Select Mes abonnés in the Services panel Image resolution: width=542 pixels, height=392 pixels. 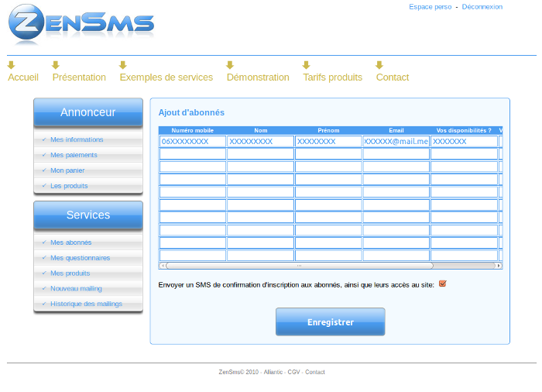pos(70,242)
